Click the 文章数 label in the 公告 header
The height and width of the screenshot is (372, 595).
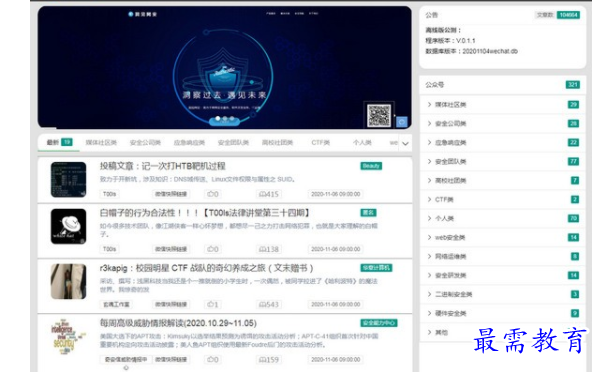pyautogui.click(x=545, y=15)
